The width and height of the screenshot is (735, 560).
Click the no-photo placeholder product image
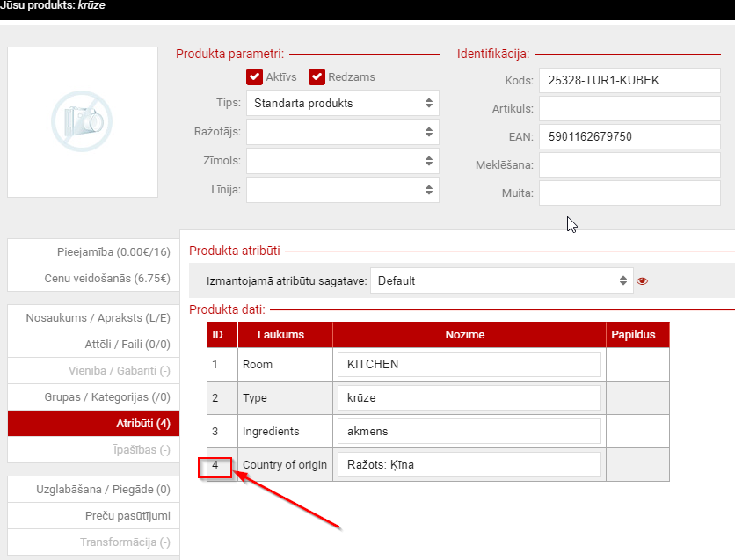coord(82,121)
